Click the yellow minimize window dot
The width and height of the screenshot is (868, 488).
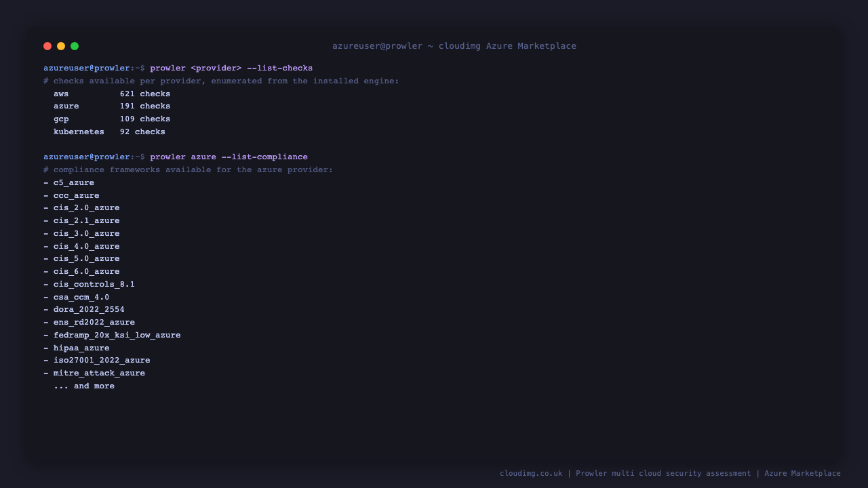[61, 46]
